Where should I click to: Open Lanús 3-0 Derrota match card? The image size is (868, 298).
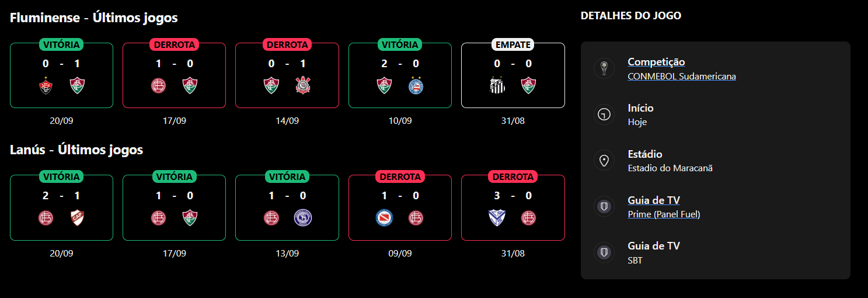click(513, 207)
